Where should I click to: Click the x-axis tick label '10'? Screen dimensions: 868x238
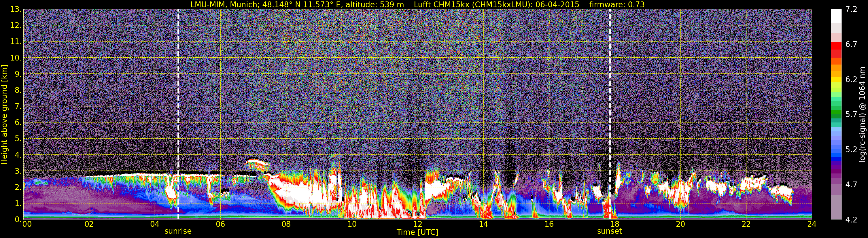352,224
